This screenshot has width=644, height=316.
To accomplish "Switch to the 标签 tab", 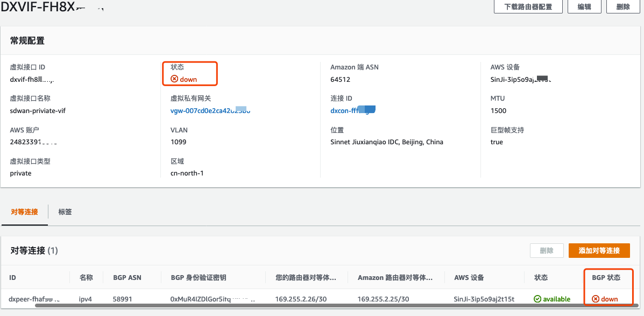I will click(x=65, y=212).
